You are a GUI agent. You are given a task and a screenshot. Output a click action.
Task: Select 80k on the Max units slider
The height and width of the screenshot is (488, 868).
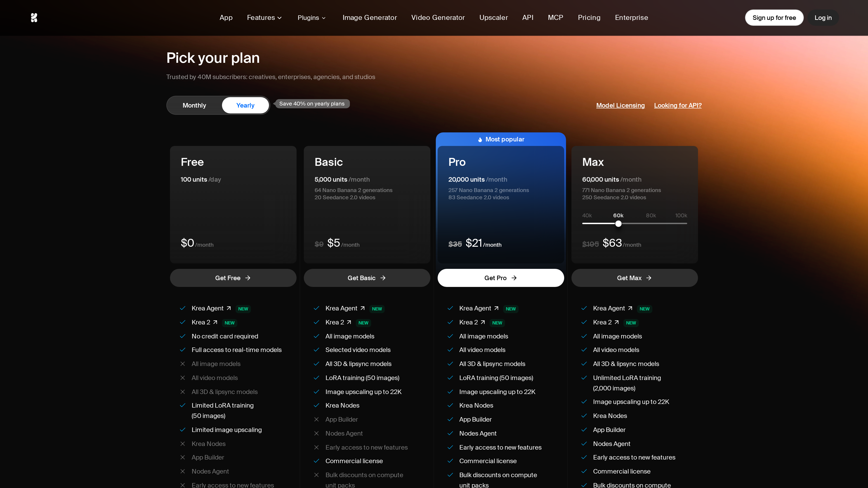click(x=651, y=216)
